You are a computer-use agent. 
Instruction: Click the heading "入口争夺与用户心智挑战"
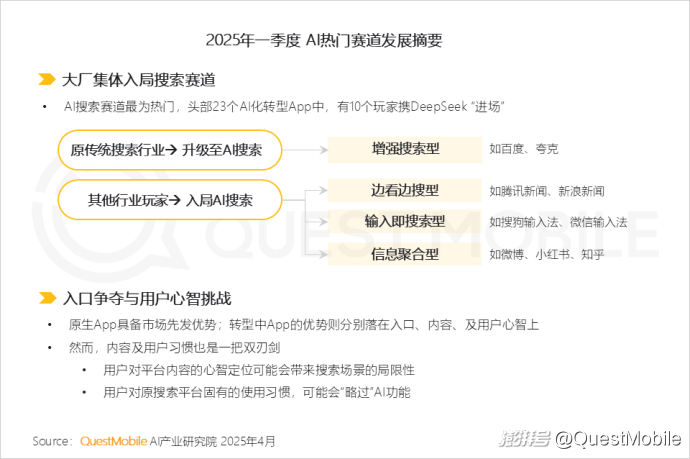pyautogui.click(x=147, y=298)
